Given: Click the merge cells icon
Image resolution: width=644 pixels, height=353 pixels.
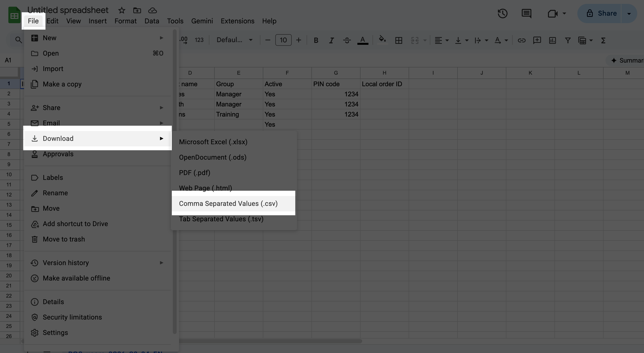Looking at the screenshot, I should coord(415,40).
